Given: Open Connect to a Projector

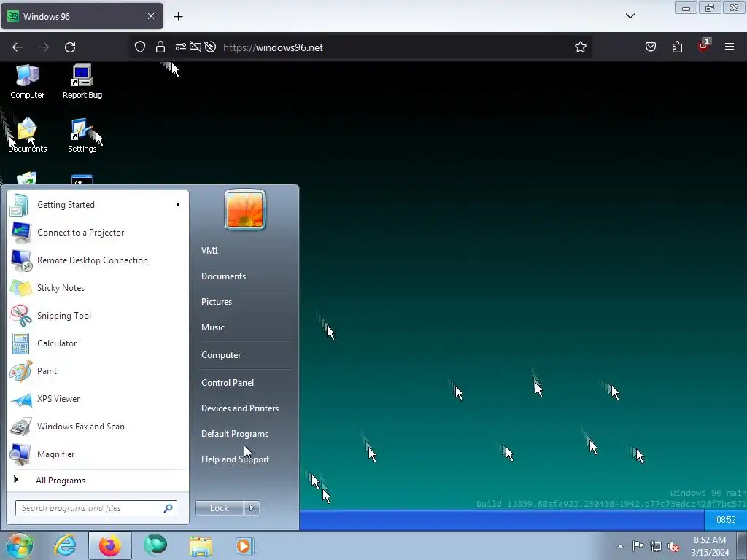Looking at the screenshot, I should click(x=97, y=233).
